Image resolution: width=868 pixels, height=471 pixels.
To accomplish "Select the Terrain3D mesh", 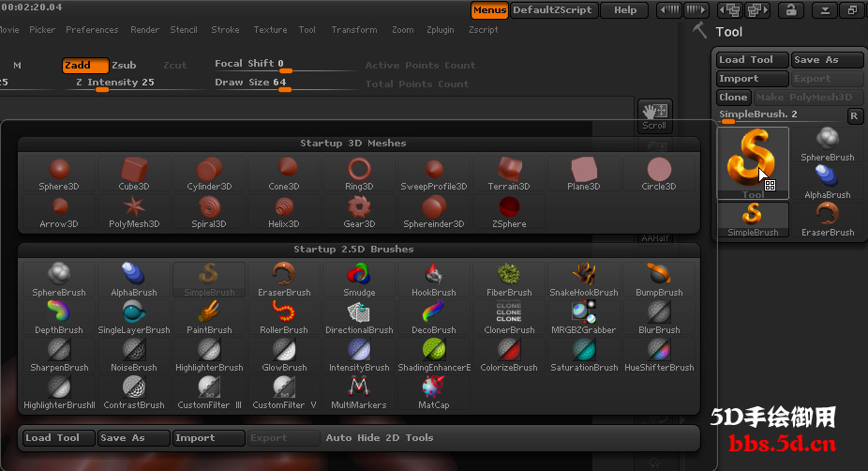I will [x=509, y=174].
